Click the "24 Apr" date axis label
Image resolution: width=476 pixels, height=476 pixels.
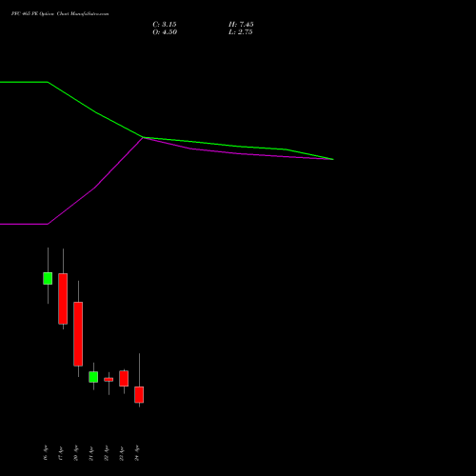(137, 453)
